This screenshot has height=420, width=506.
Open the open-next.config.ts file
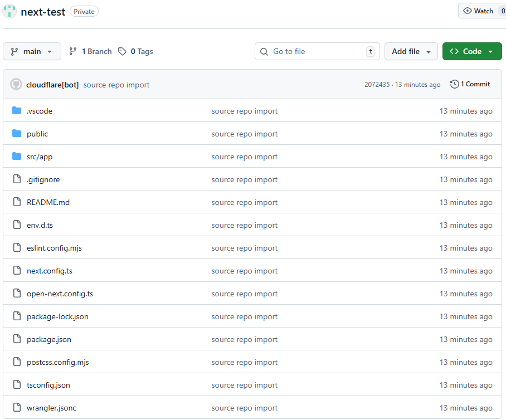pos(60,294)
